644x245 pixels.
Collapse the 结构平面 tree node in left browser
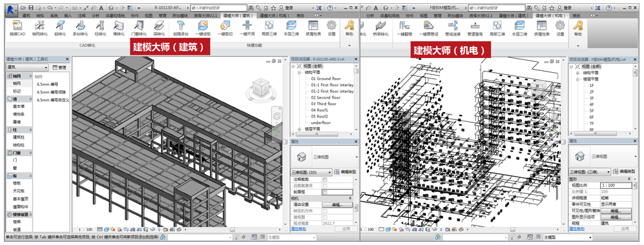coord(300,72)
